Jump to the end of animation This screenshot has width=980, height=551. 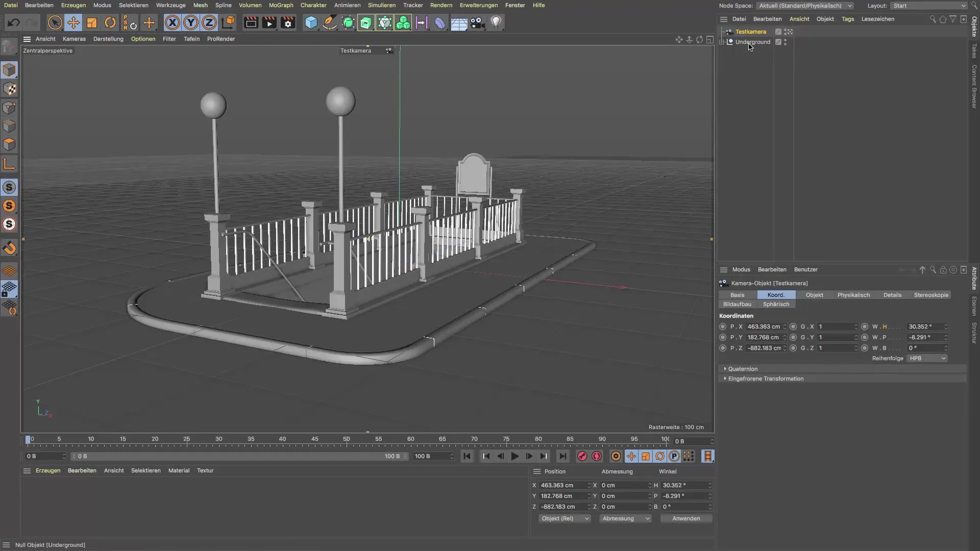pyautogui.click(x=562, y=456)
